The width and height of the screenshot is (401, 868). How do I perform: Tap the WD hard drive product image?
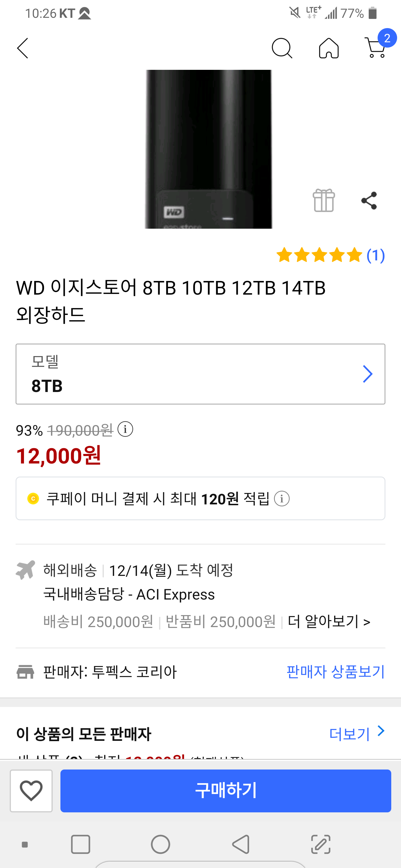208,149
